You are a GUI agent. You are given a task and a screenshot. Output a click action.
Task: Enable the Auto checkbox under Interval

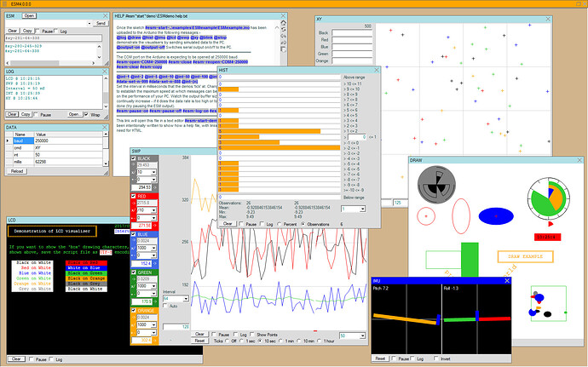(x=165, y=306)
